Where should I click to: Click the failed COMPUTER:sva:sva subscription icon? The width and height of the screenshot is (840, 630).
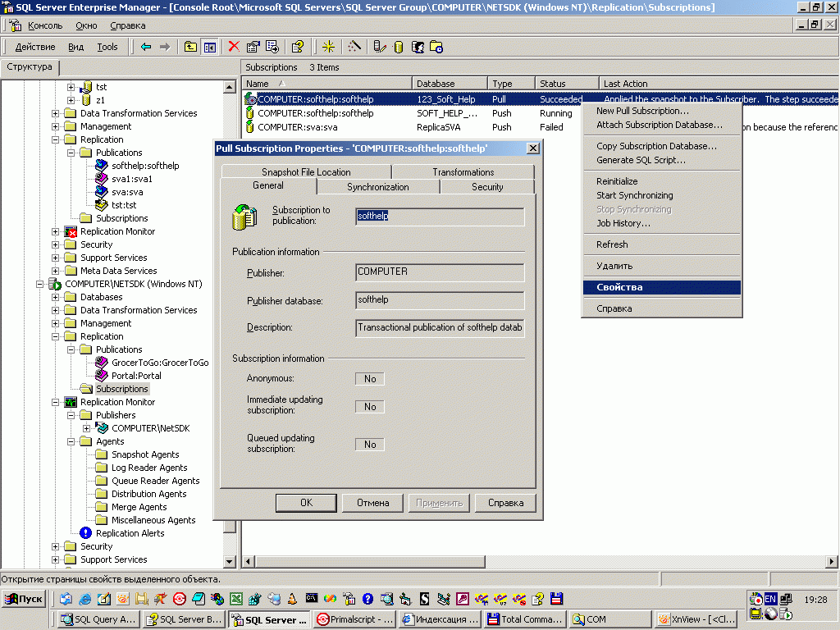[249, 127]
